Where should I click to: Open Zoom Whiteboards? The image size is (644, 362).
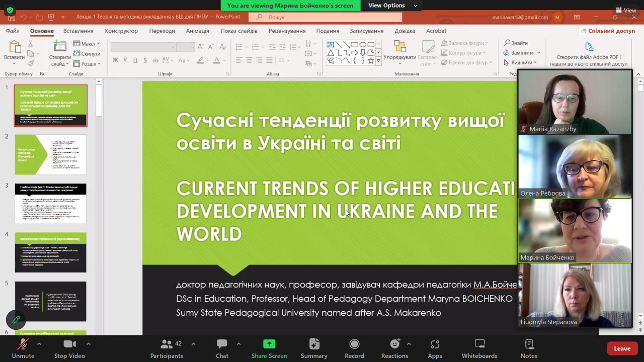479,344
